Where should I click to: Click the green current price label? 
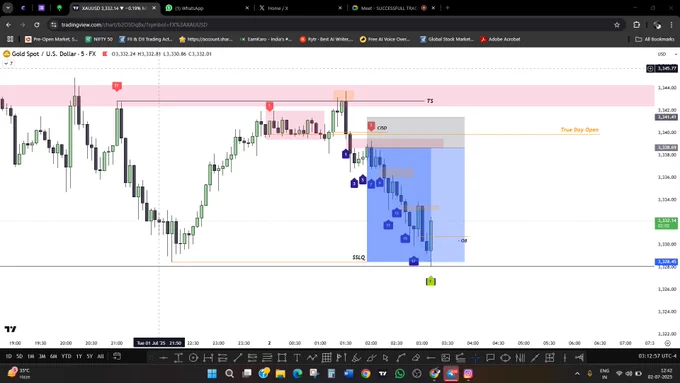[x=666, y=223]
